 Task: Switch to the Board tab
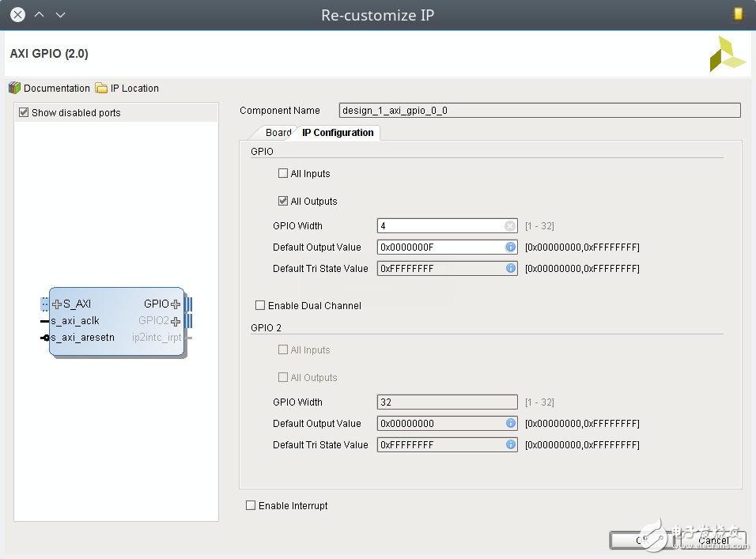click(278, 133)
